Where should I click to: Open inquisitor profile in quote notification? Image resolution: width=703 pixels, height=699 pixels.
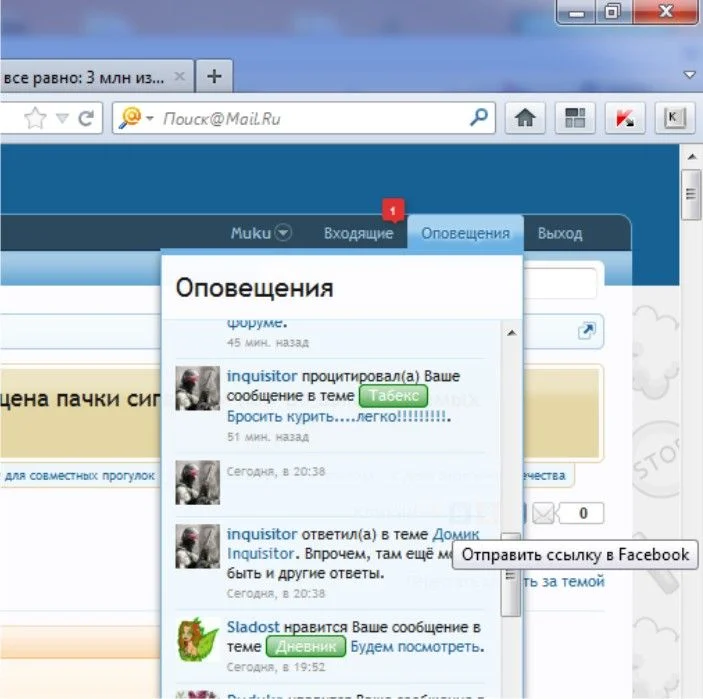[262, 376]
